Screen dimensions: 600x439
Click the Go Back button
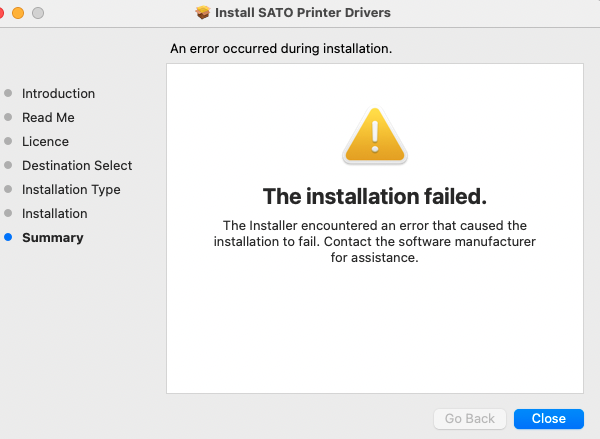click(x=470, y=419)
